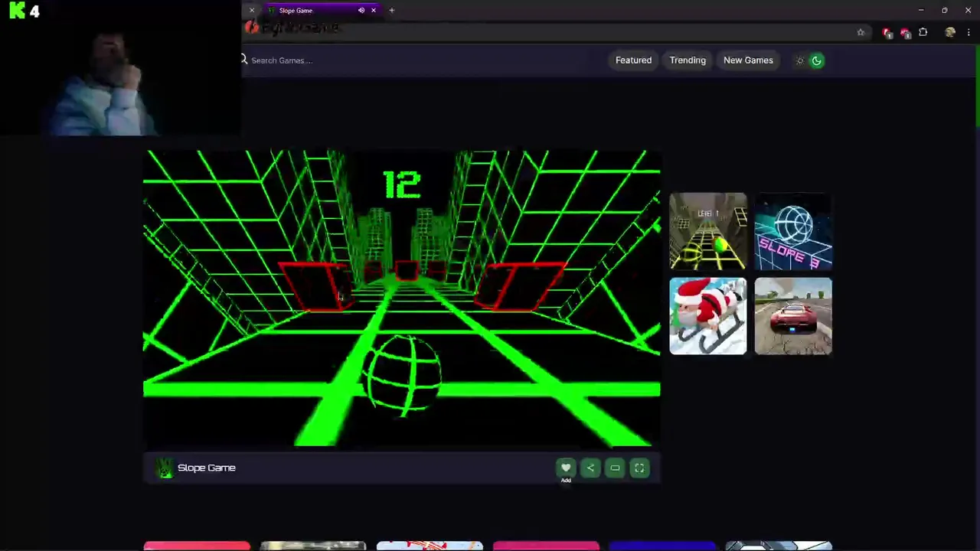Open the browser extensions puzzle icon
The image size is (980, 551).
[x=923, y=32]
